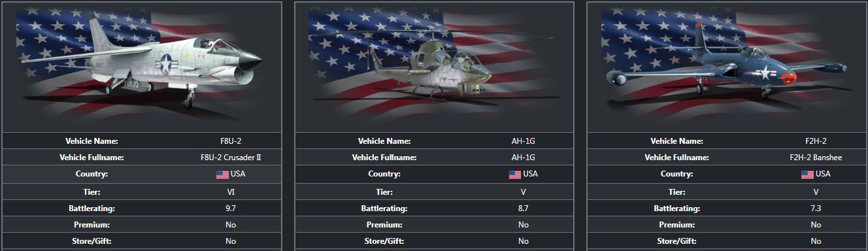Click the Battlerating label in AH-1G card
This screenshot has width=868, height=251.
point(384,208)
